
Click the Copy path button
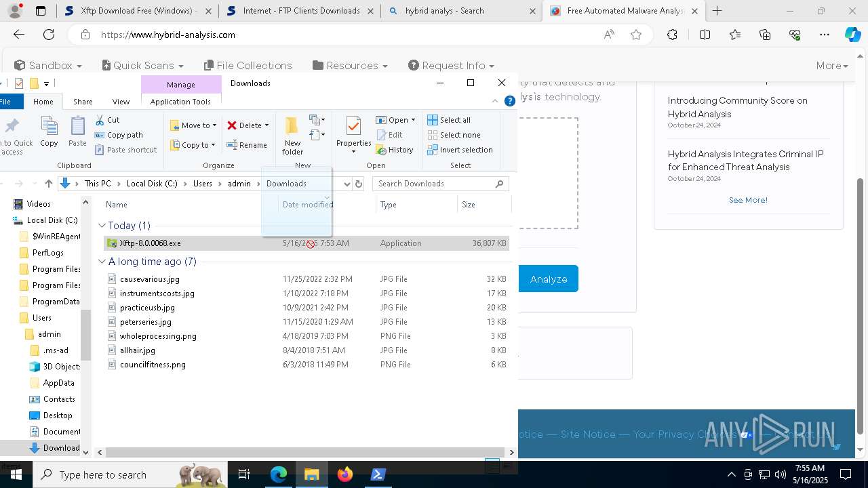tap(119, 135)
